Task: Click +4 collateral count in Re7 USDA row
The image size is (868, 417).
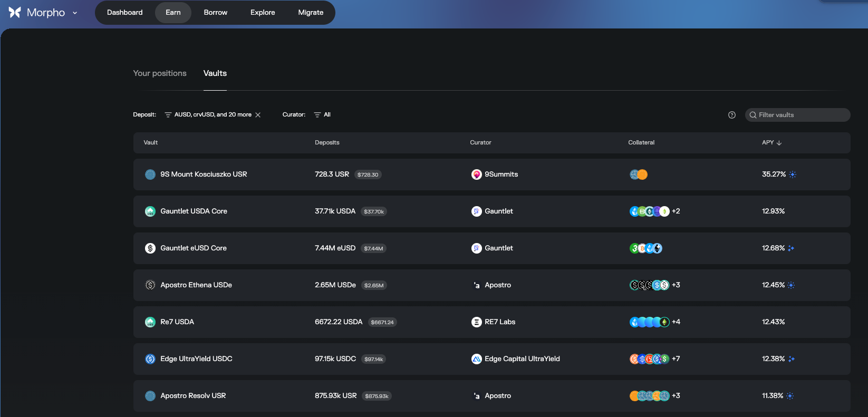Action: 676,322
